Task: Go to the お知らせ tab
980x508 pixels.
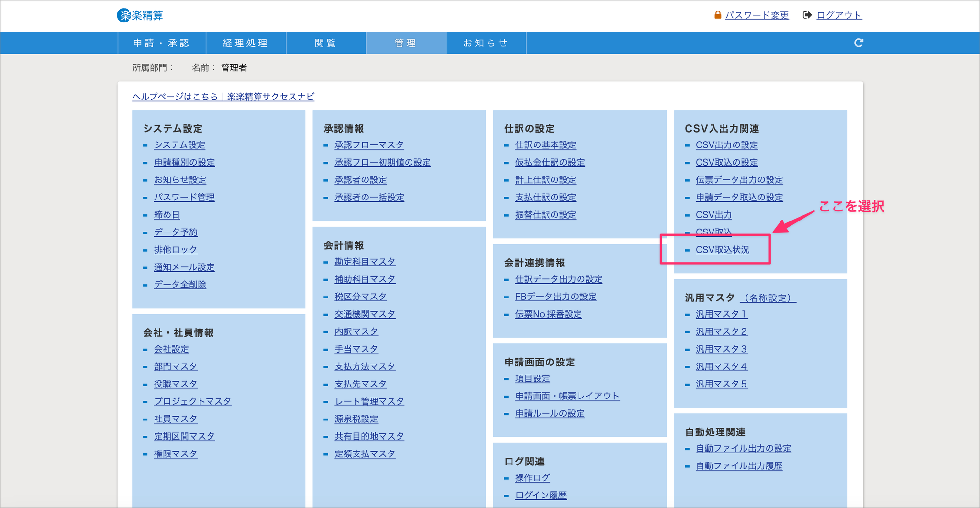Action: [x=486, y=43]
